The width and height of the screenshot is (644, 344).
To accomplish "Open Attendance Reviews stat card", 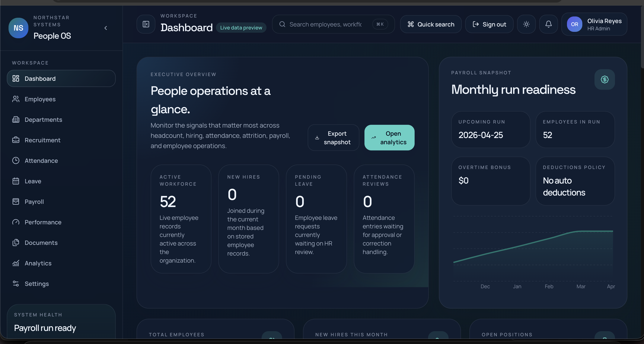I will (x=384, y=219).
